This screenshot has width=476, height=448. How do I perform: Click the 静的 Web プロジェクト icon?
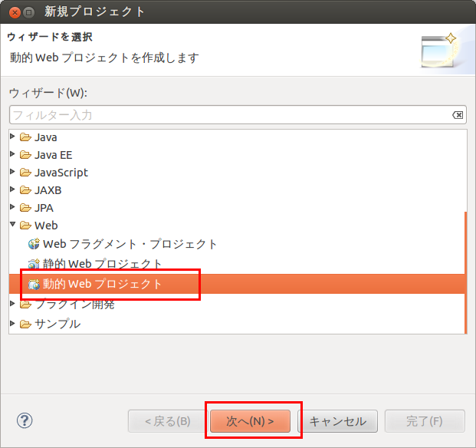click(34, 264)
